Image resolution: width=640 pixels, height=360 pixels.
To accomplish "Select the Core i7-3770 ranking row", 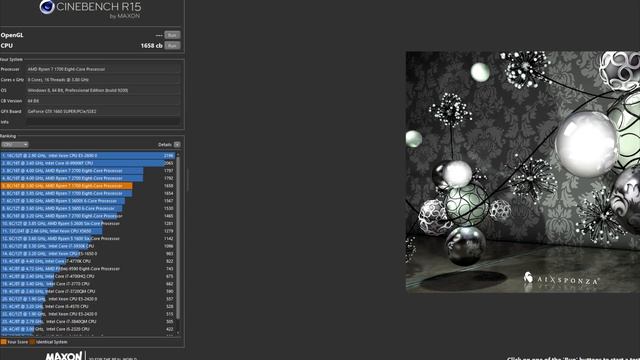I will pyautogui.click(x=88, y=284).
